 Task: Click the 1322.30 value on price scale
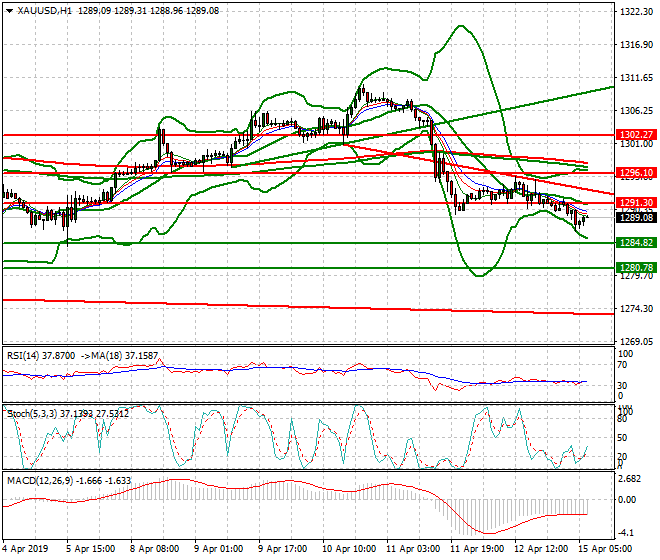(636, 13)
